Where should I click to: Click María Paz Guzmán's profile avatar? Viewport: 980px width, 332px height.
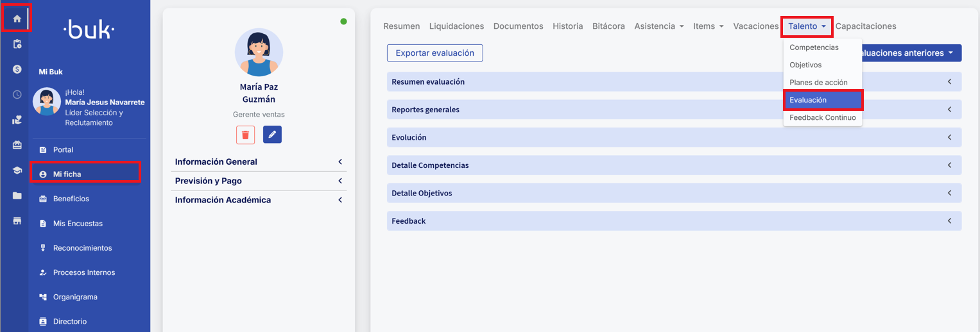(x=259, y=53)
